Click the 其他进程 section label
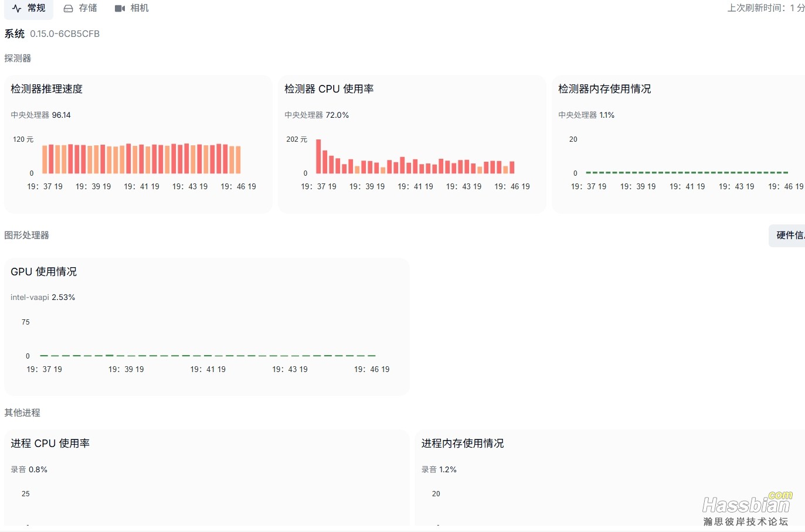Image resolution: width=805 pixels, height=532 pixels. [x=22, y=412]
